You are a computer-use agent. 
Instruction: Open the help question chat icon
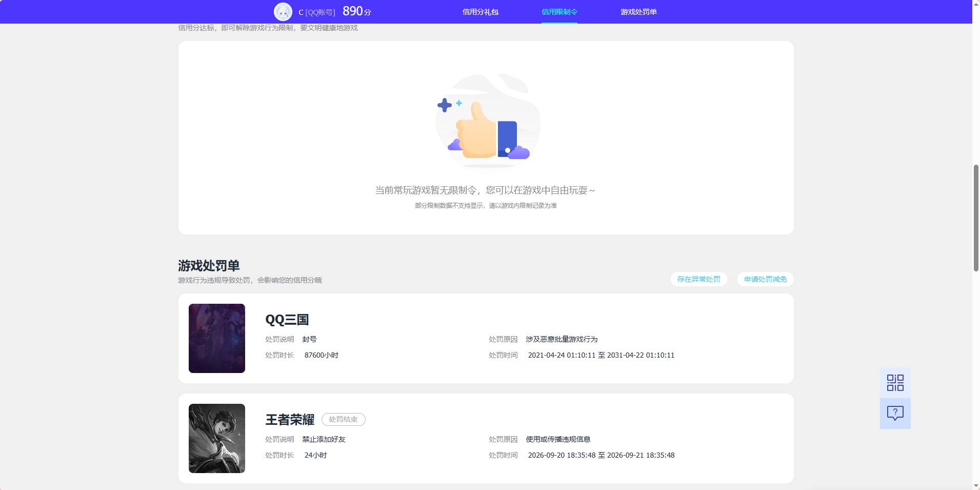point(895,414)
